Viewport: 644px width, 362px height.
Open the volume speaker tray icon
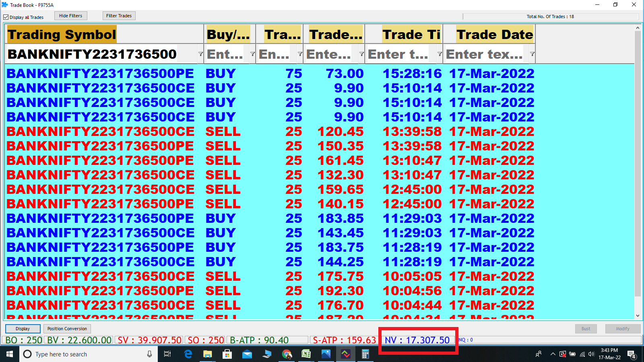point(591,354)
